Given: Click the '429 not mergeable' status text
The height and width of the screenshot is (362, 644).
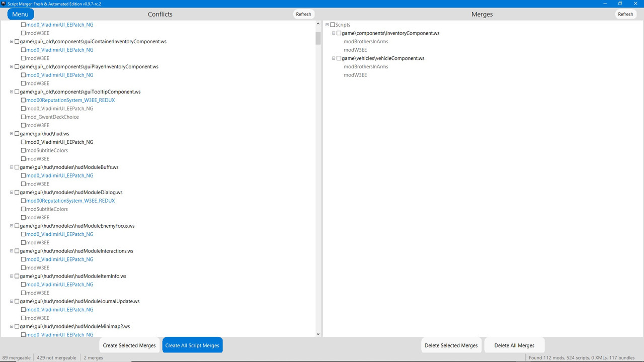Looking at the screenshot, I should pyautogui.click(x=56, y=358).
